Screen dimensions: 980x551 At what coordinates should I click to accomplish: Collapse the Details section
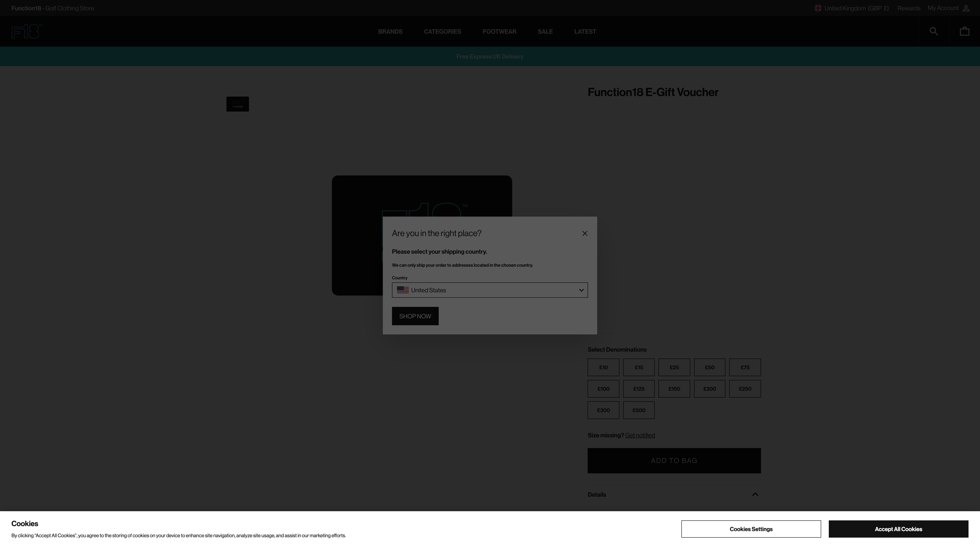(x=755, y=494)
